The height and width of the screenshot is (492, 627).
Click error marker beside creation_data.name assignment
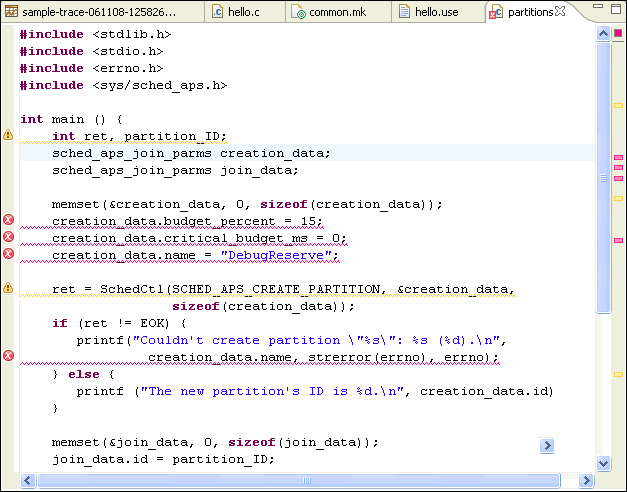tap(8, 254)
